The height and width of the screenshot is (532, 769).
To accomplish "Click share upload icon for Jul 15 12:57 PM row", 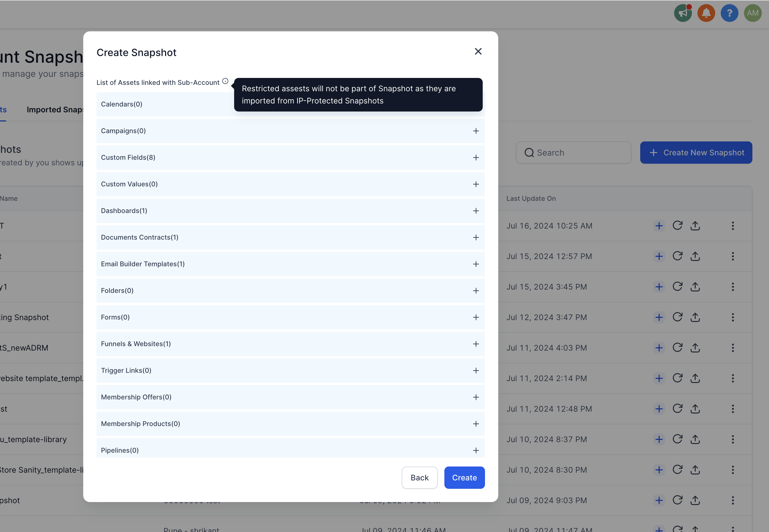I will [695, 256].
